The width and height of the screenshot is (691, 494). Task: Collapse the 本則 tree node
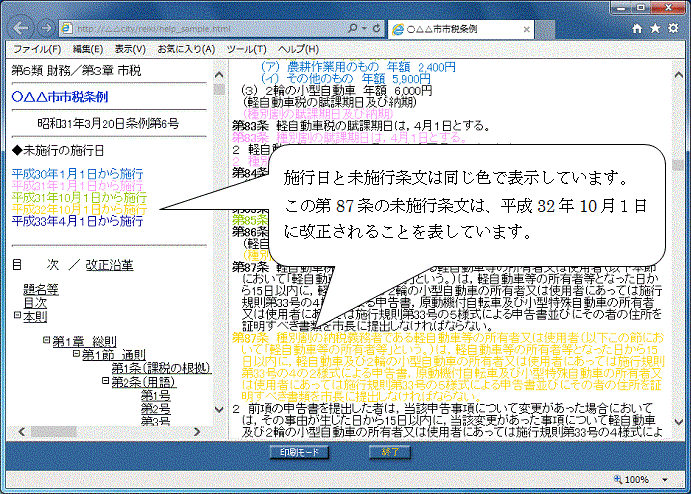(17, 316)
